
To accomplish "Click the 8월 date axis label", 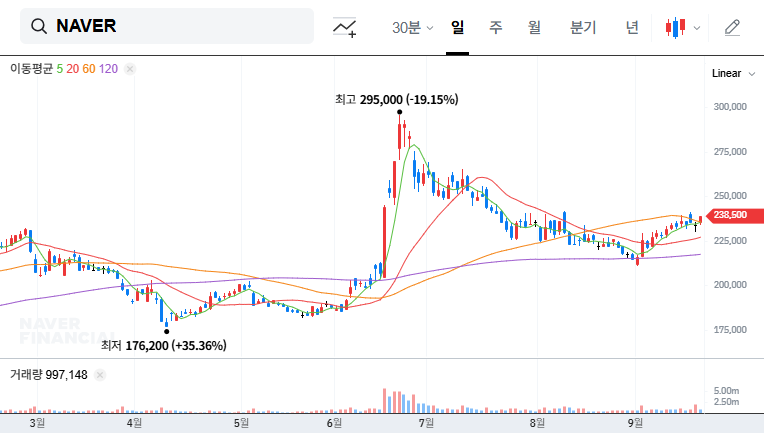I will 537,423.
